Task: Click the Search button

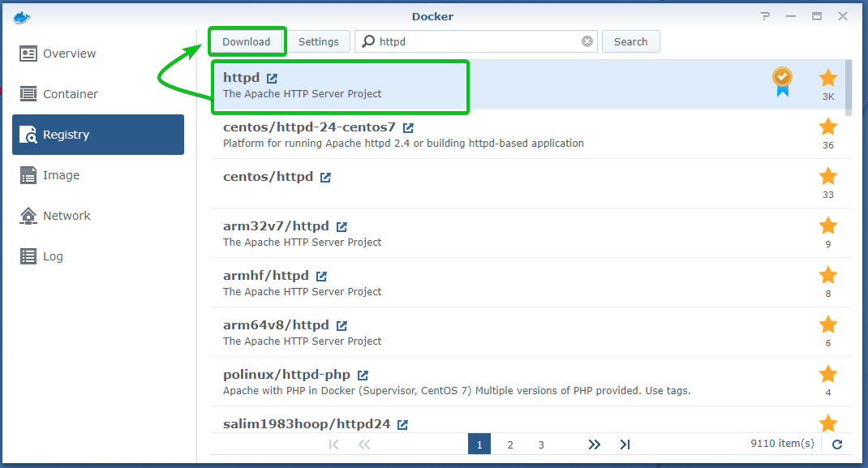Action: 630,41
